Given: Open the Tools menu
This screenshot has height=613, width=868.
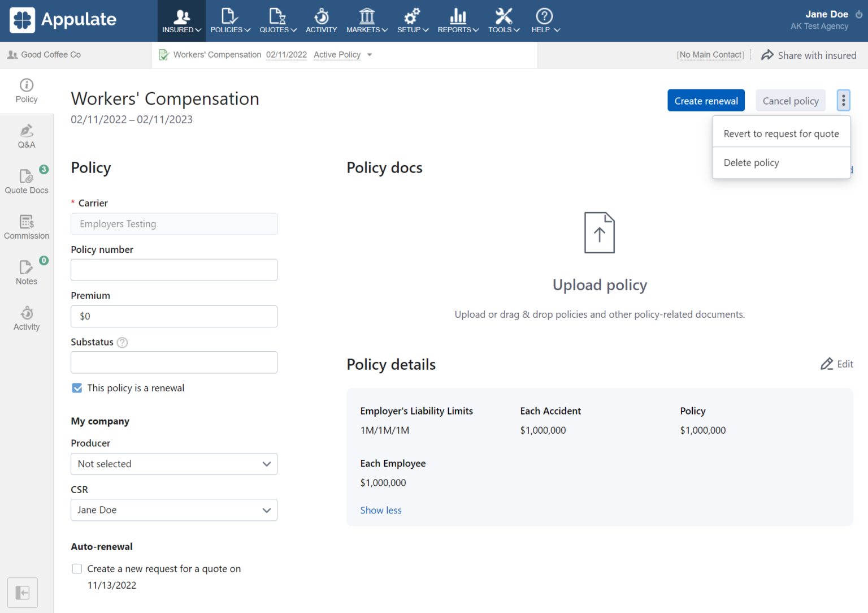Looking at the screenshot, I should tap(504, 21).
